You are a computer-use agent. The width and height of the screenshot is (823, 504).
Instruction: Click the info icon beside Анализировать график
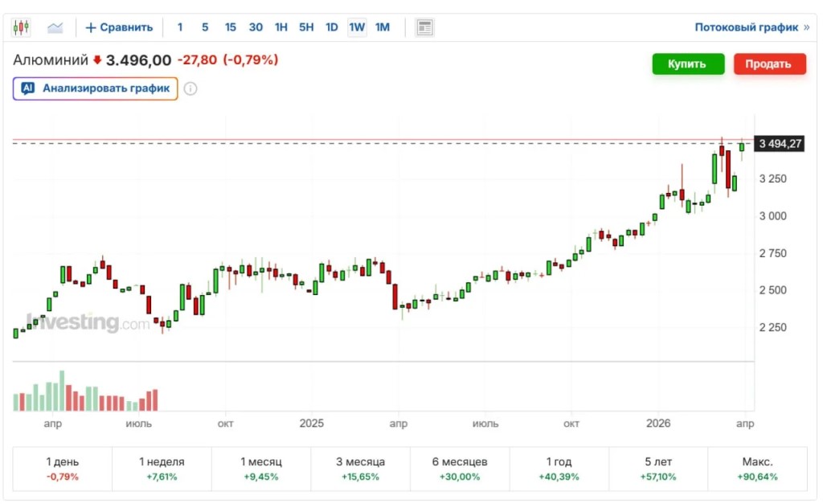pyautogui.click(x=190, y=88)
